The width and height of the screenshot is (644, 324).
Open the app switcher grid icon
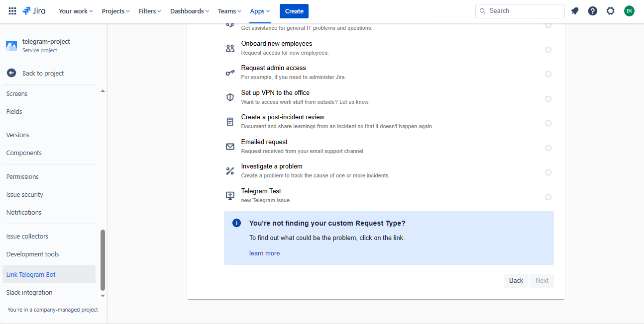coord(12,11)
